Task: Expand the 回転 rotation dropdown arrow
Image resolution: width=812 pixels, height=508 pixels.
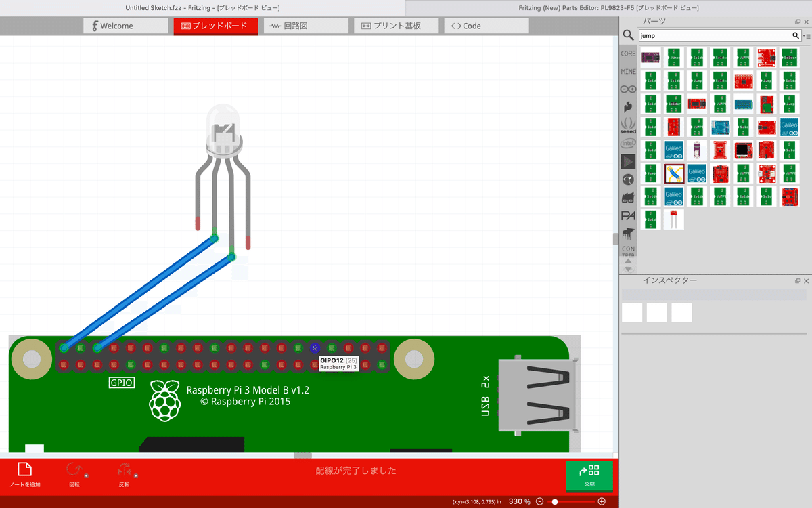Action: point(87,475)
